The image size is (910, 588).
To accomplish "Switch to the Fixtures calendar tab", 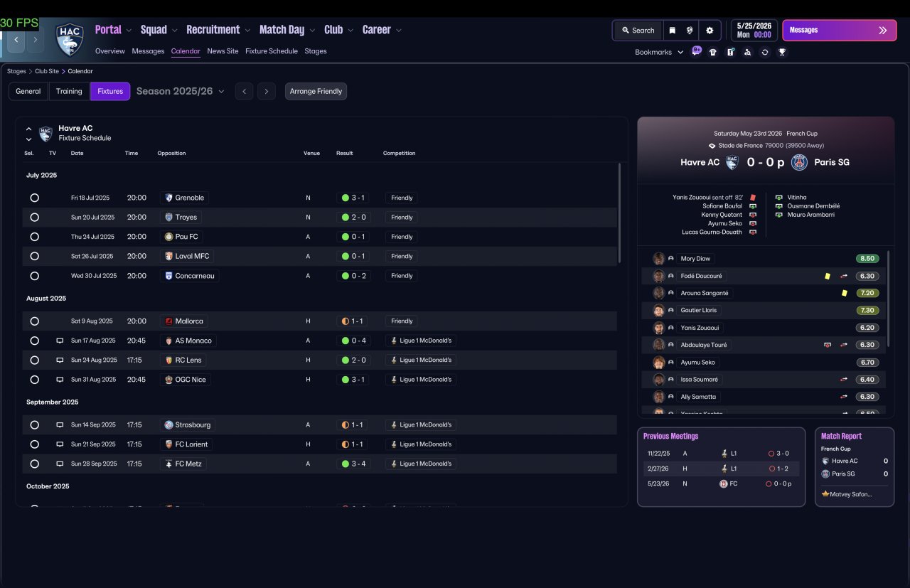I will [x=110, y=91].
